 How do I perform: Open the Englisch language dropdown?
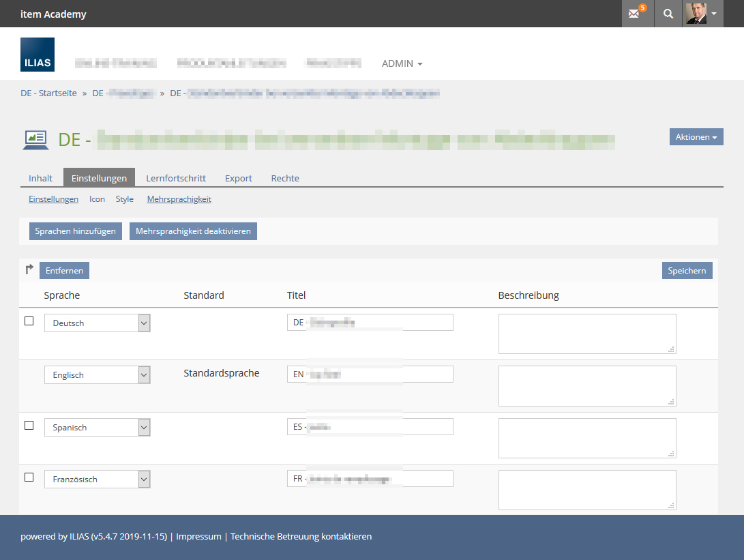(x=97, y=375)
